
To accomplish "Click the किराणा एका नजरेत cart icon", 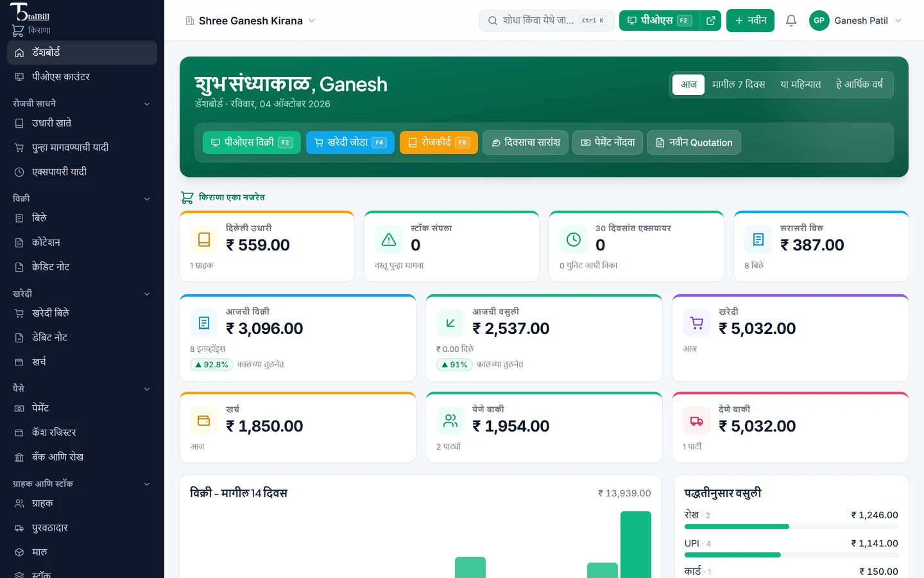I will [187, 198].
